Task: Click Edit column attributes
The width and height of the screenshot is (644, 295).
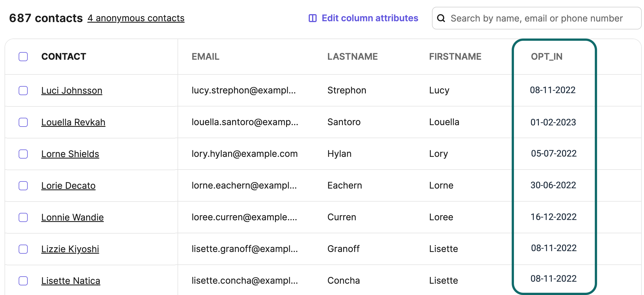Action: [x=370, y=18]
